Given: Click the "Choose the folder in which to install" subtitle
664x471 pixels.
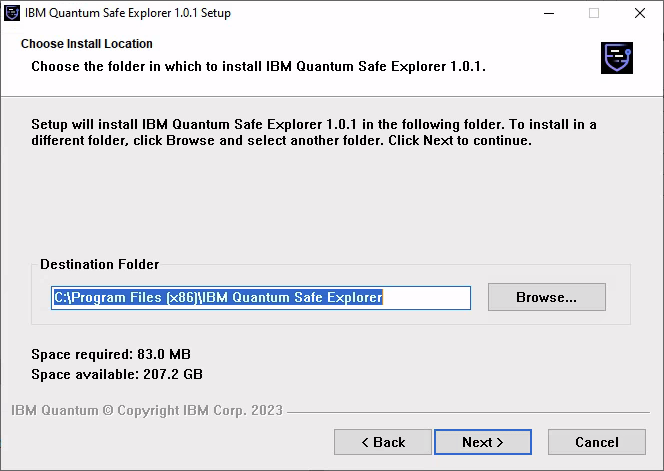Looking at the screenshot, I should (258, 66).
